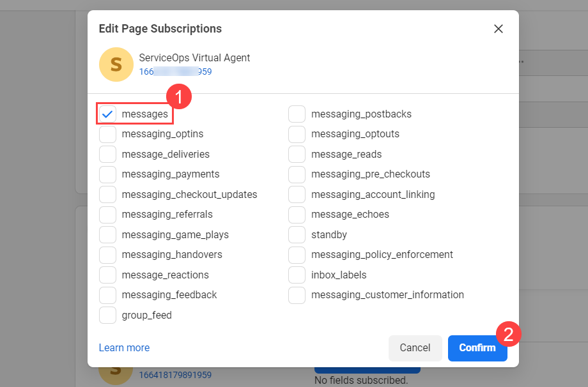Enable messaging_optins subscription
Viewport: 588px width, 387px height.
[107, 133]
